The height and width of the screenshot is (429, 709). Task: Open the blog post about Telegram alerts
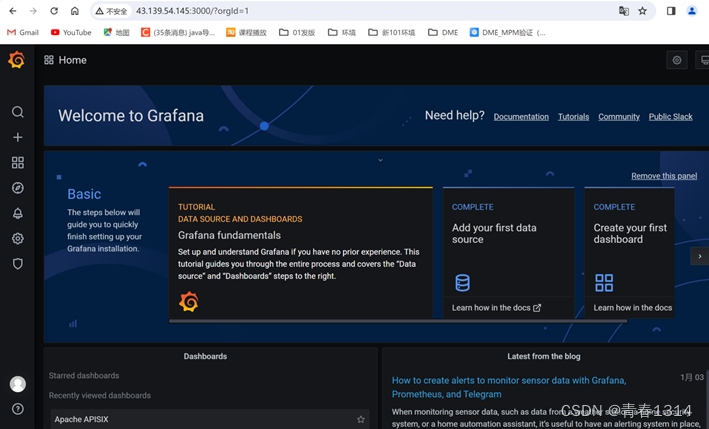pyautogui.click(x=509, y=387)
